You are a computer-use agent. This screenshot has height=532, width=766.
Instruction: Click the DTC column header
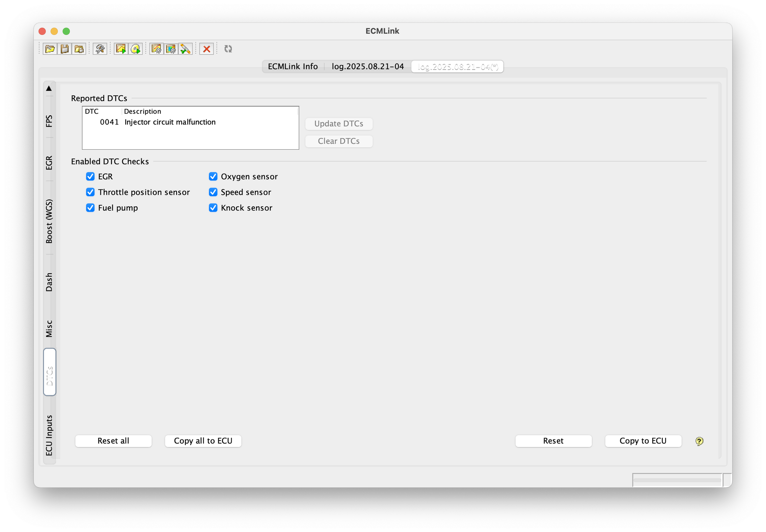(x=102, y=111)
